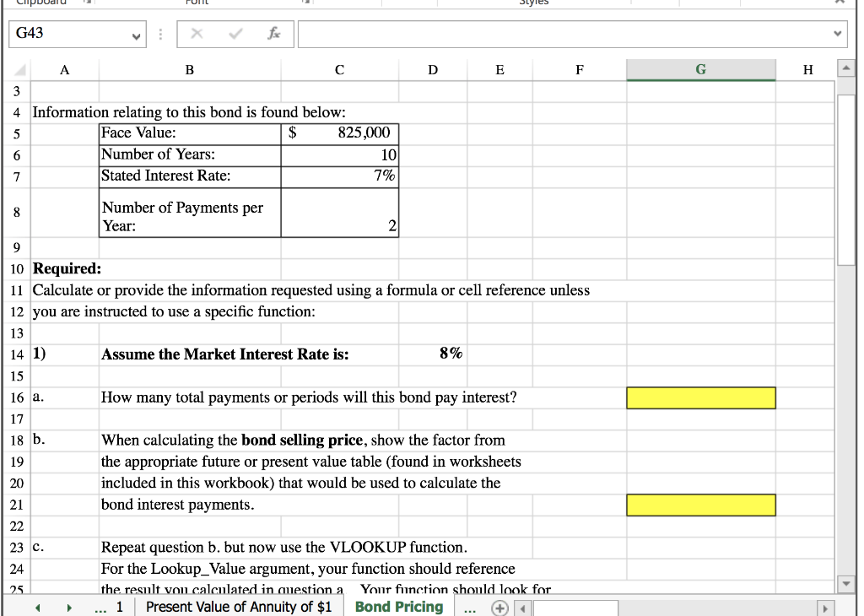The width and height of the screenshot is (864, 616).
Task: Click question label 'c.' in column A
Action: coord(38,547)
